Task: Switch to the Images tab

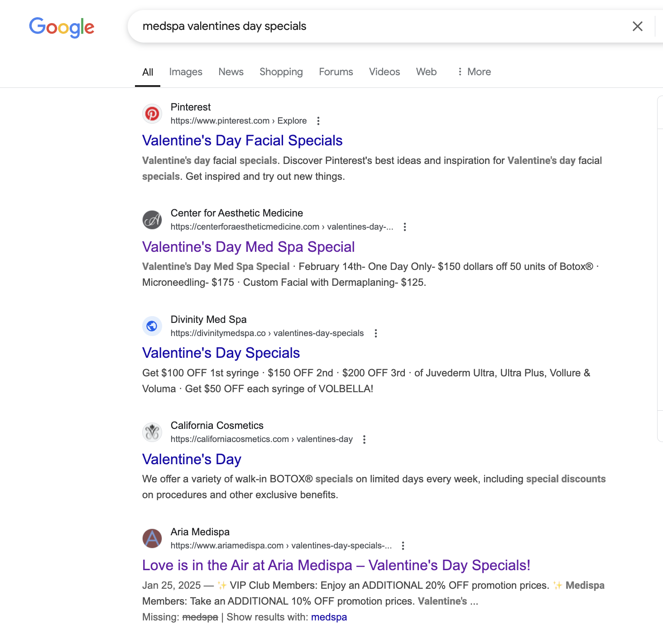Action: pos(185,72)
